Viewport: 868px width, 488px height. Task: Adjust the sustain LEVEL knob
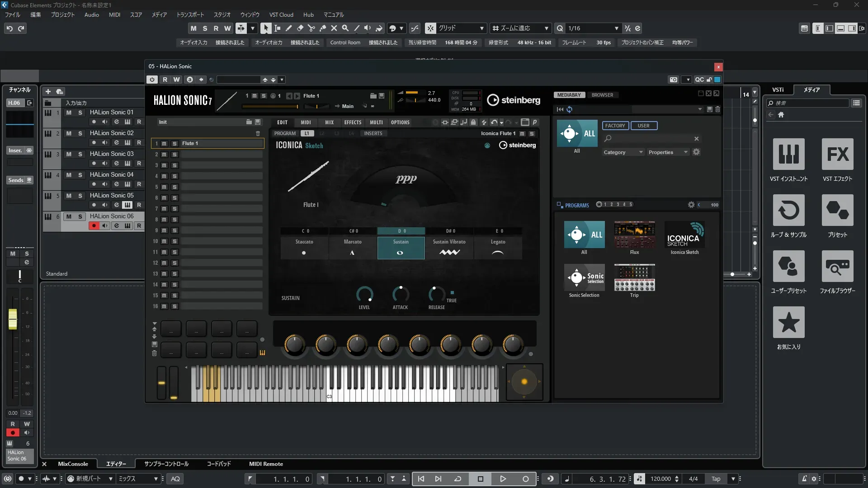click(x=364, y=295)
